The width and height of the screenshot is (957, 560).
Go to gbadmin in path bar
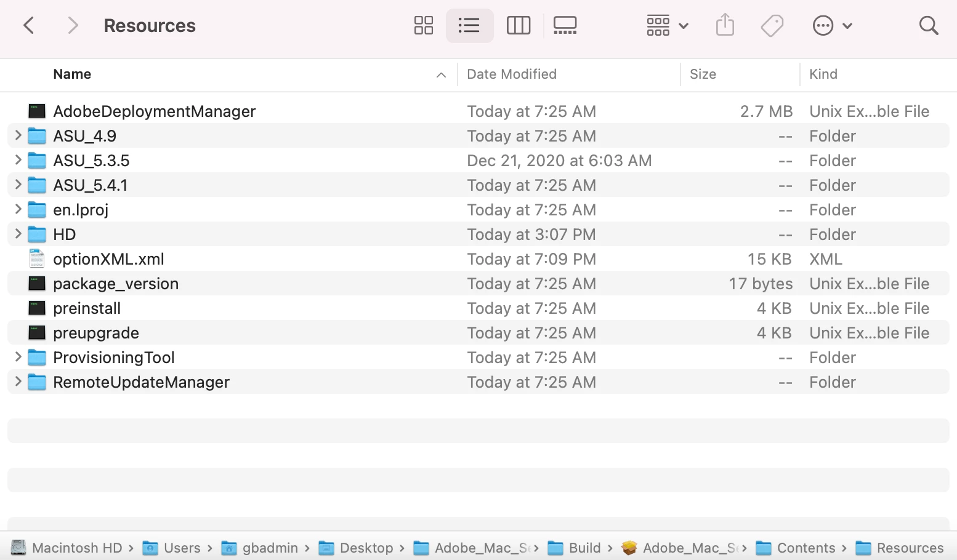(259, 548)
